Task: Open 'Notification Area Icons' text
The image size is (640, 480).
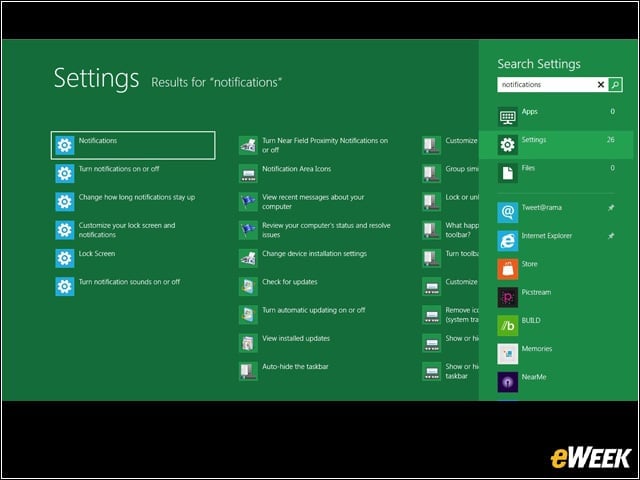Action: pos(296,169)
